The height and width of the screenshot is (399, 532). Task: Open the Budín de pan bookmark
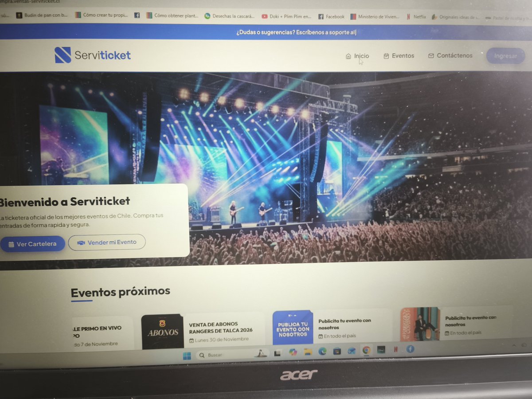click(42, 15)
